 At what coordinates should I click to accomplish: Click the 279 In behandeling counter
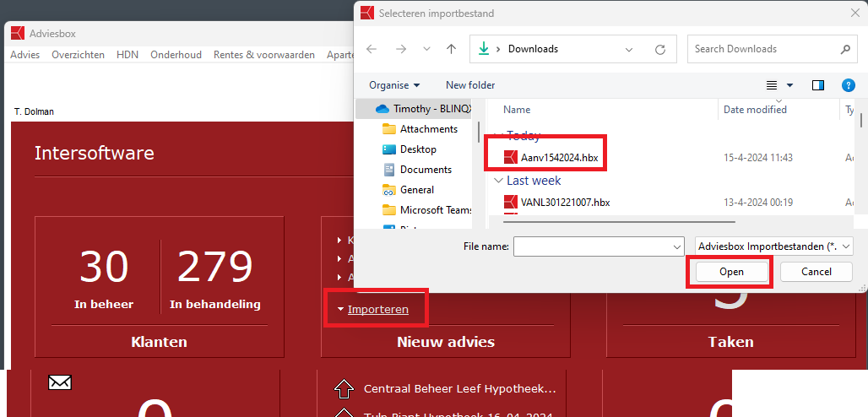coord(214,279)
